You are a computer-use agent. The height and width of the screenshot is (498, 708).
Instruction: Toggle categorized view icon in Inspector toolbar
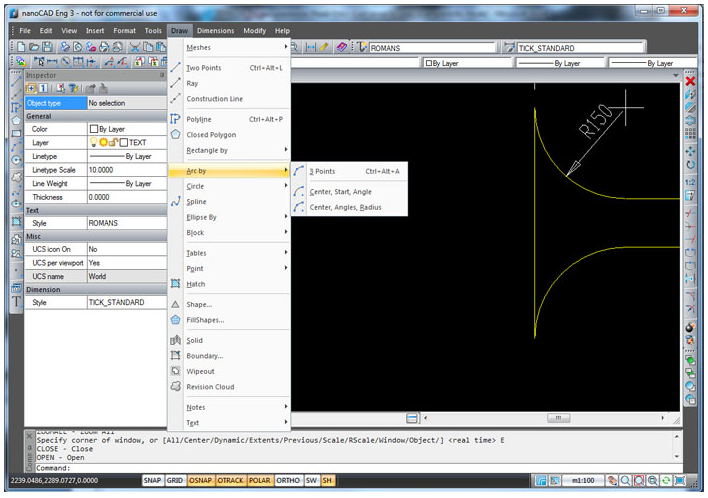tap(31, 88)
